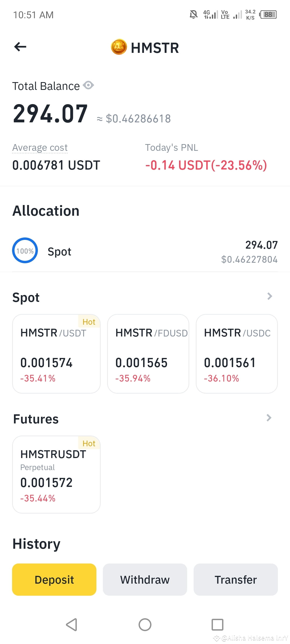The image size is (290, 644).
Task: Open the HMSTR/USDT spot pair card
Action: tap(56, 354)
